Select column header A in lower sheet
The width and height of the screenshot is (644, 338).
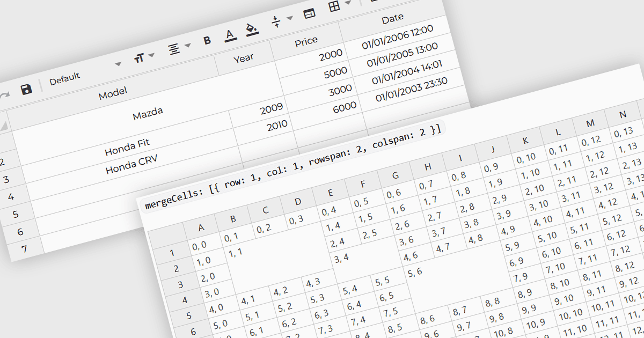(x=201, y=227)
